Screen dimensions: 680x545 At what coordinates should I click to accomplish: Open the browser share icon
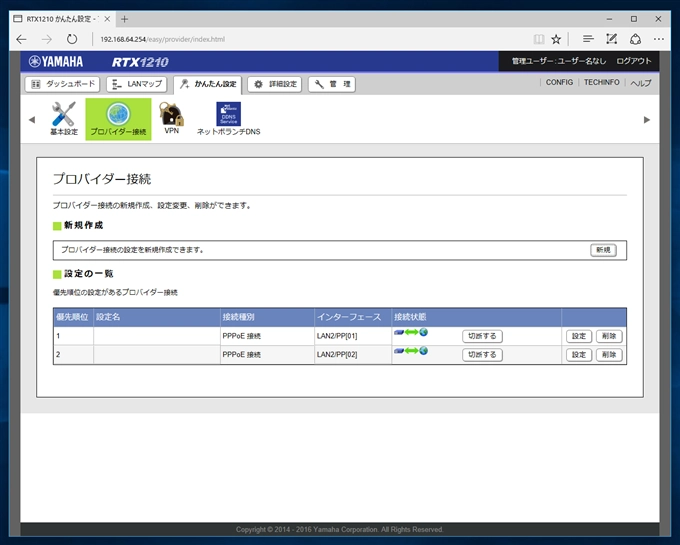click(x=635, y=39)
